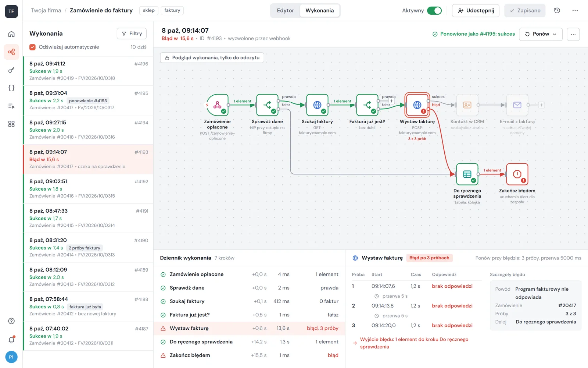Viewport: 588px width, 368px height.
Task: Click the plus connector after Faktura już jest?
Action: coord(391,101)
